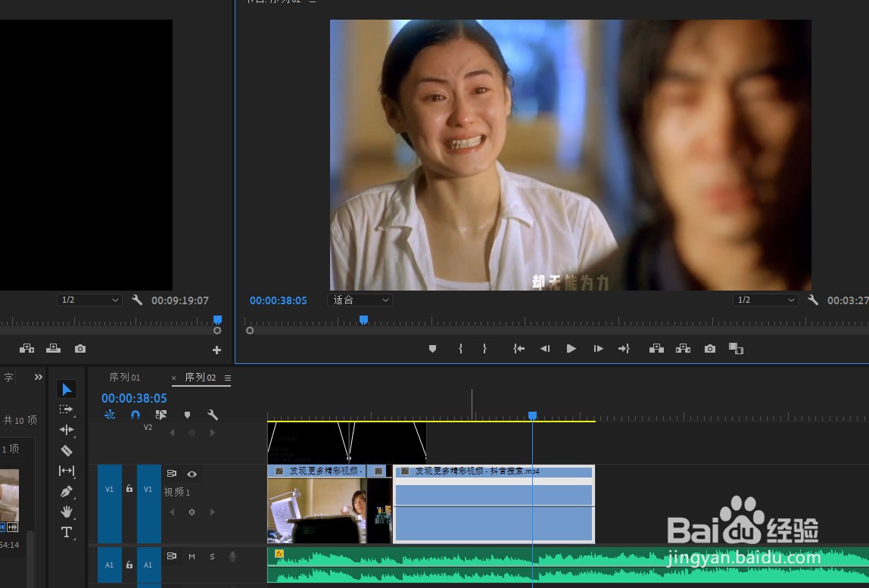Click the Lift button in Program Monitor
869x588 pixels.
(x=657, y=349)
